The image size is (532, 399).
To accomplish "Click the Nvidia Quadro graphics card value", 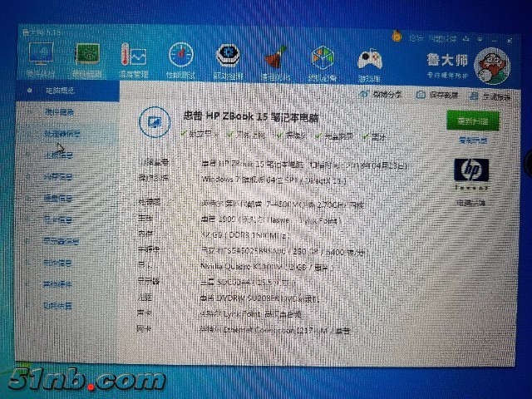I will 264,267.
